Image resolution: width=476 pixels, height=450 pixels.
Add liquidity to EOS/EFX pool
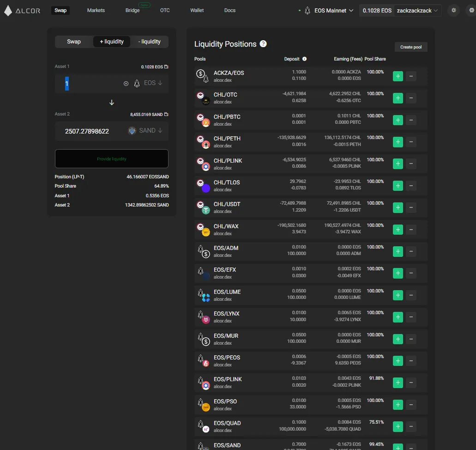tap(398, 273)
